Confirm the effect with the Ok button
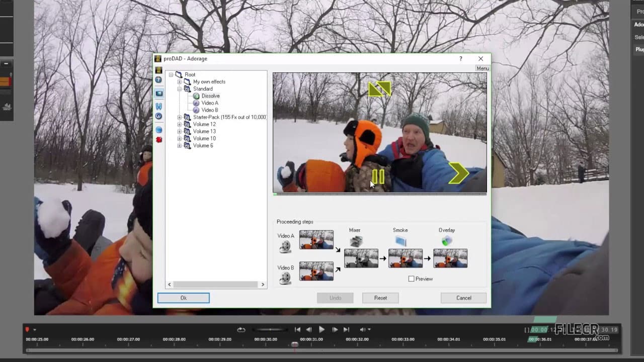This screenshot has height=362, width=644. tap(183, 298)
